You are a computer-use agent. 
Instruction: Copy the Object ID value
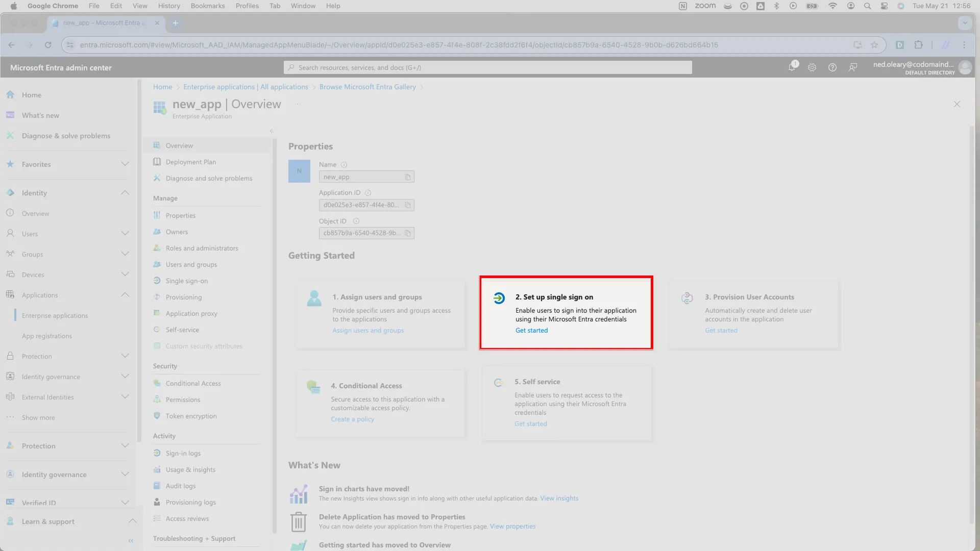pyautogui.click(x=408, y=233)
